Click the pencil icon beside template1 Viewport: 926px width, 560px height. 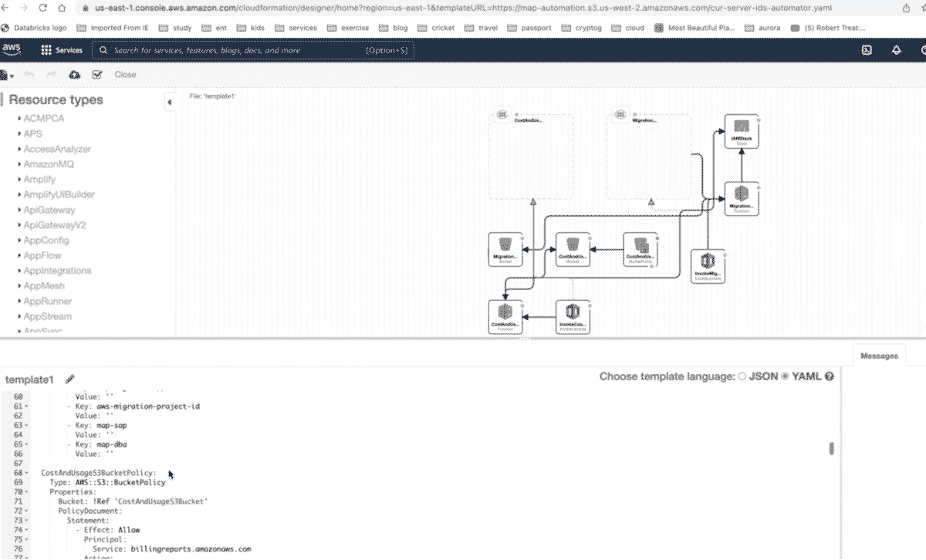(70, 379)
